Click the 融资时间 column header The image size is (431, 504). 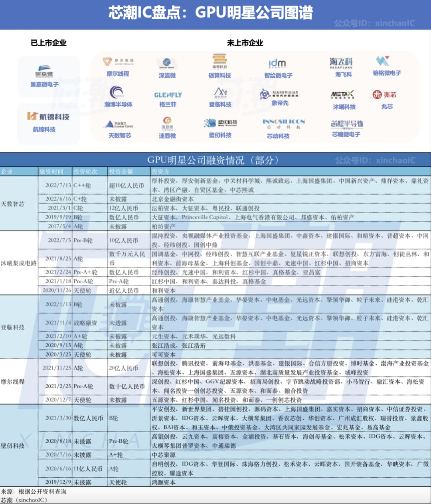point(51,172)
